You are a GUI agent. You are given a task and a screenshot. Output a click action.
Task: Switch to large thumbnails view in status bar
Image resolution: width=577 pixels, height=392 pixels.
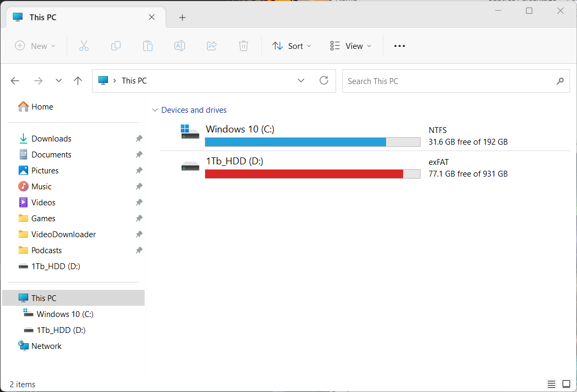pos(566,384)
